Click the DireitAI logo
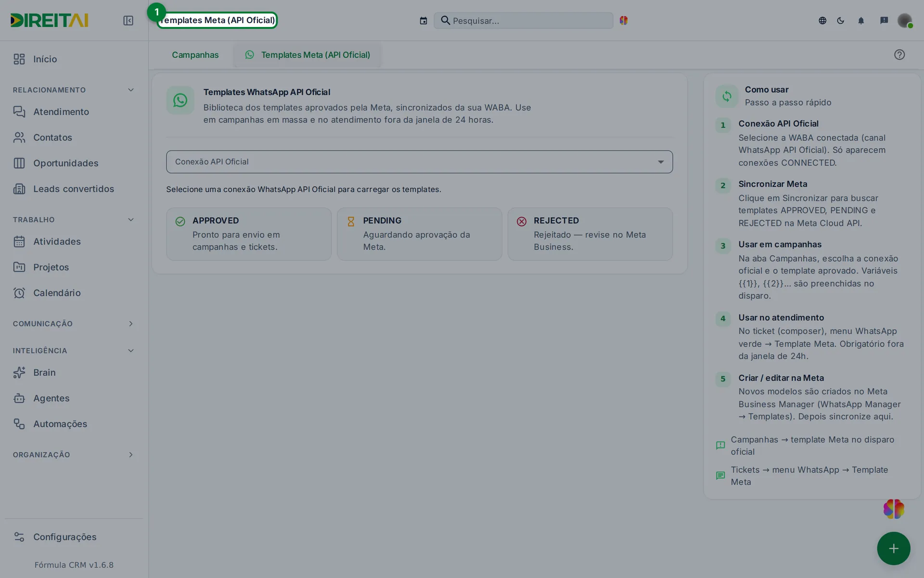 (x=49, y=20)
